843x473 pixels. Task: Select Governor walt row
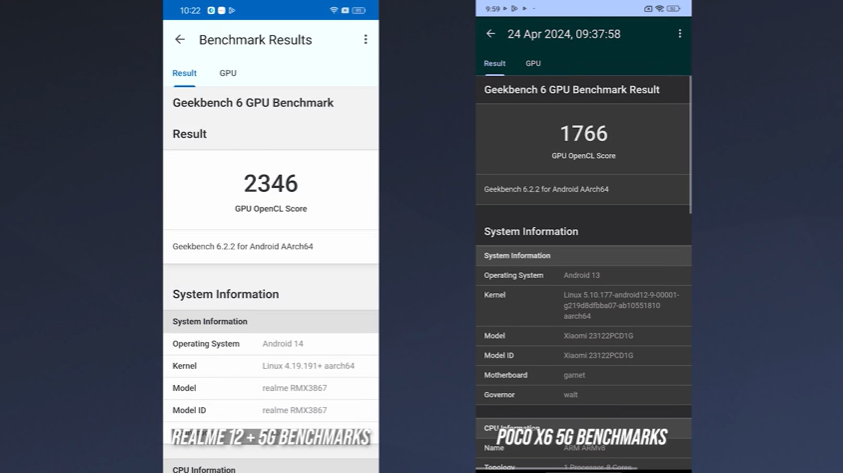pos(583,395)
